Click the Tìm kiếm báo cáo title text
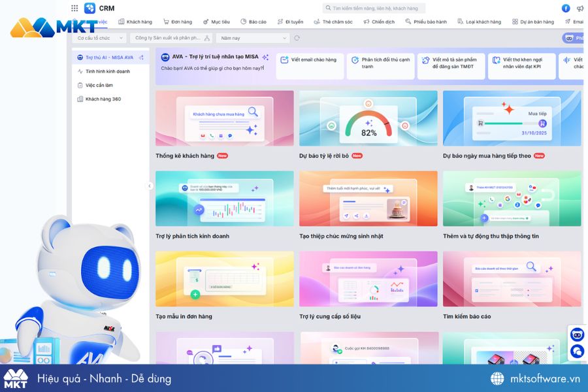The image size is (588, 392). (467, 316)
